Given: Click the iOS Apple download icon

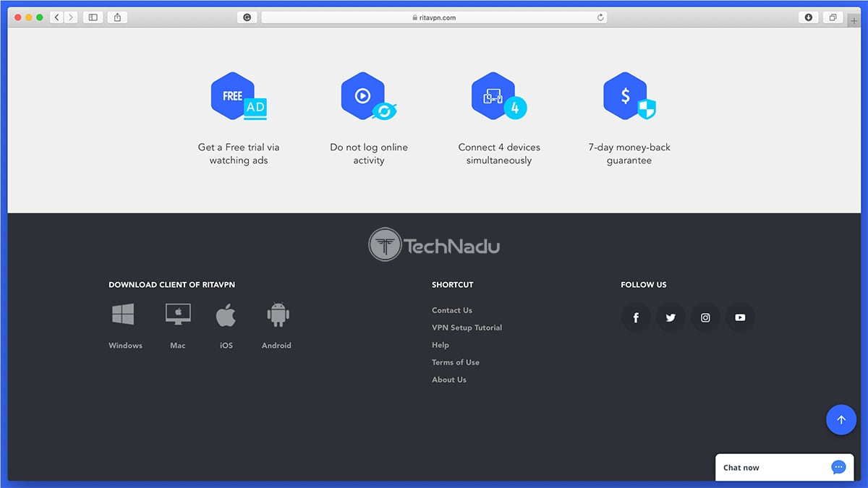Looking at the screenshot, I should 226,314.
